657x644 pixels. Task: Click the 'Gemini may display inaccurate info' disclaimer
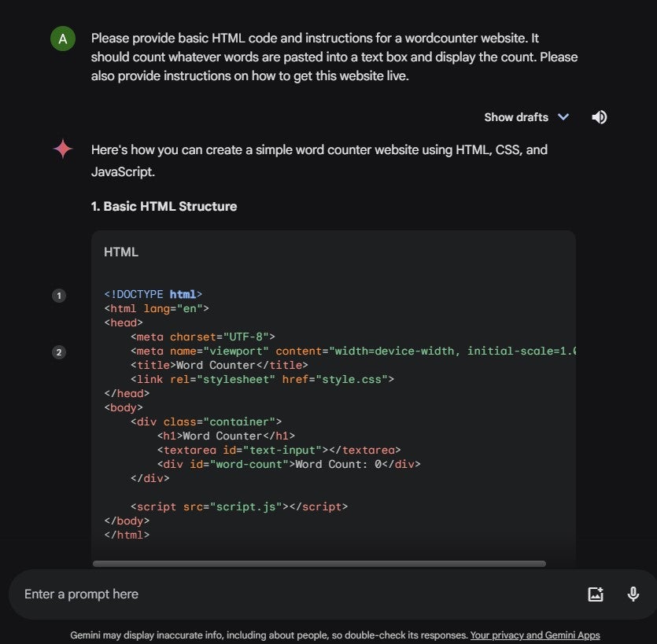click(x=269, y=635)
